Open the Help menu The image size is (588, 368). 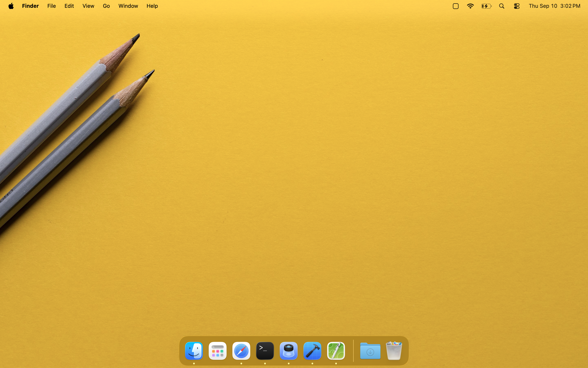[152, 6]
